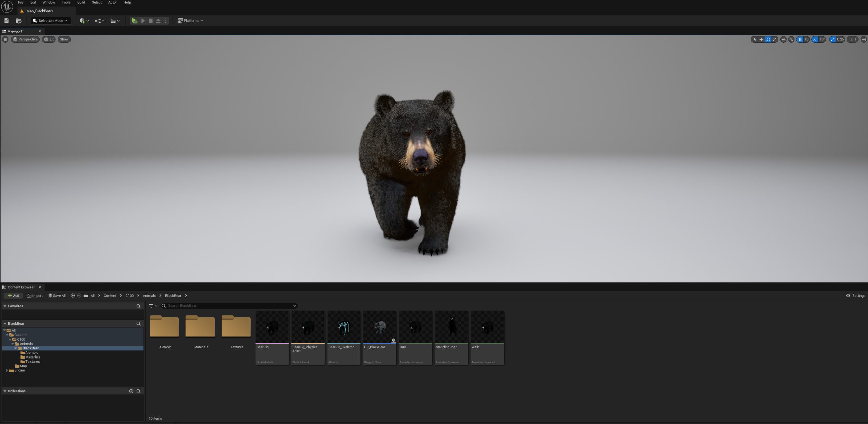The width and height of the screenshot is (868, 424).
Task: Collapse the Animals folder in the tree
Action: 13,344
